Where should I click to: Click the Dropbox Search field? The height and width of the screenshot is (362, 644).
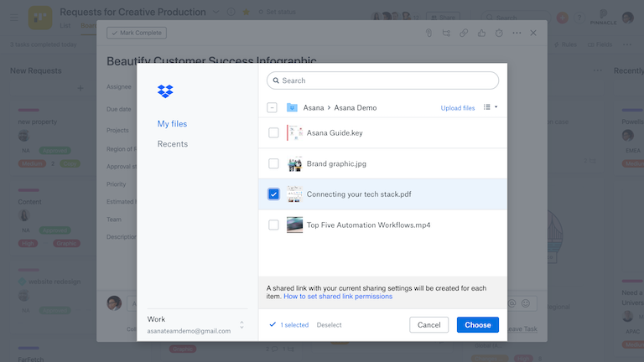pyautogui.click(x=382, y=80)
